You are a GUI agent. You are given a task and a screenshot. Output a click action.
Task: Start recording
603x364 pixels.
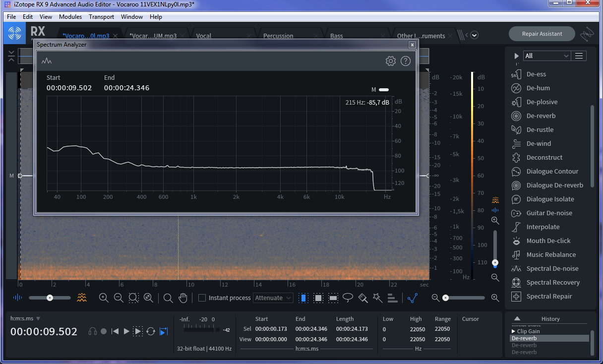[x=104, y=331]
